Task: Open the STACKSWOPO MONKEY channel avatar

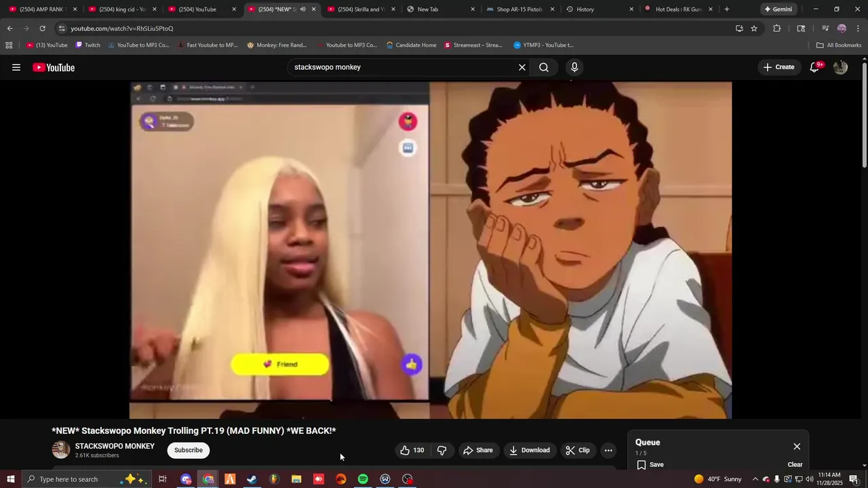Action: point(61,450)
